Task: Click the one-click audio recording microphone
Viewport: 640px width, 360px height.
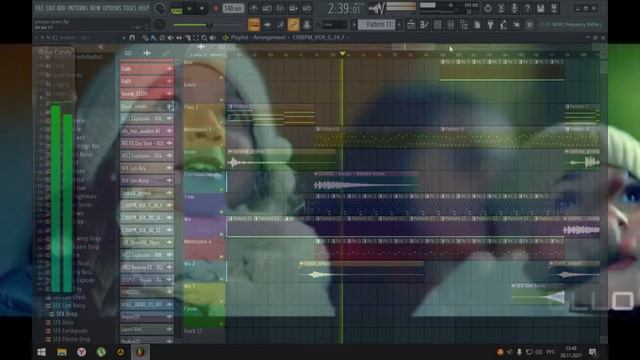Action: coord(514,8)
